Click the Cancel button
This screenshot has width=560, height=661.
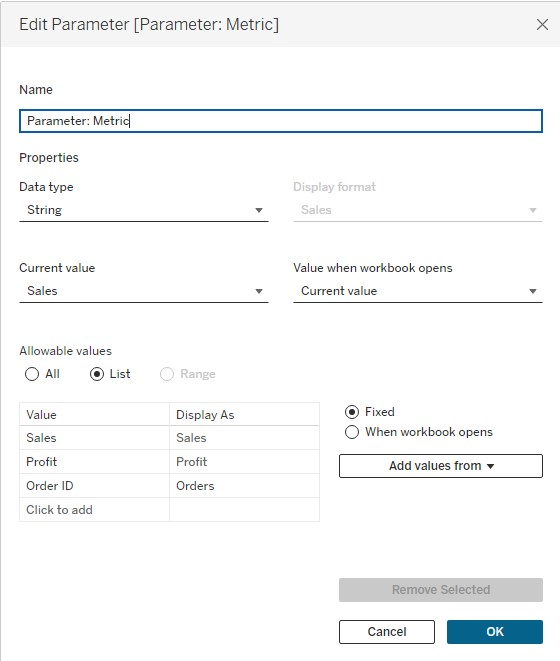(x=387, y=631)
